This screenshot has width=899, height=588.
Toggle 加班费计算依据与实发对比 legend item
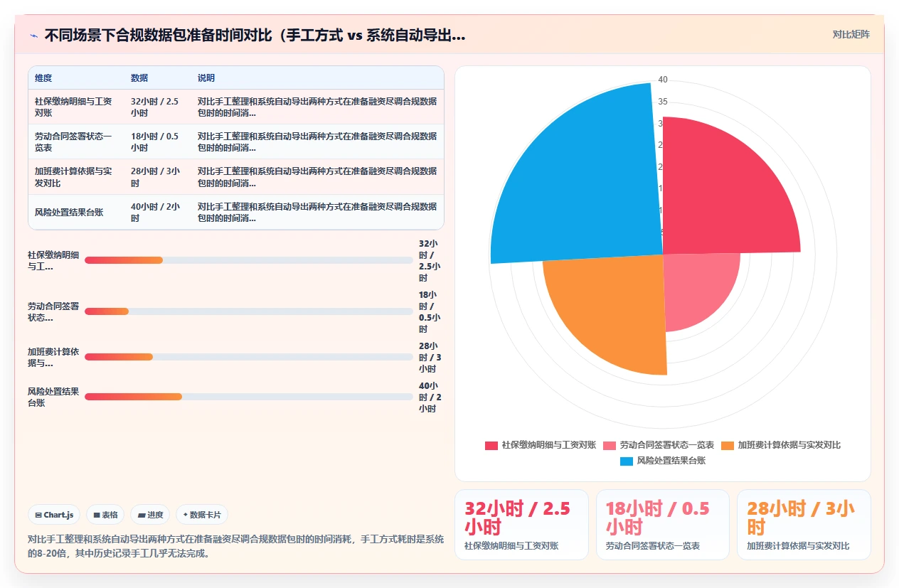(x=781, y=445)
